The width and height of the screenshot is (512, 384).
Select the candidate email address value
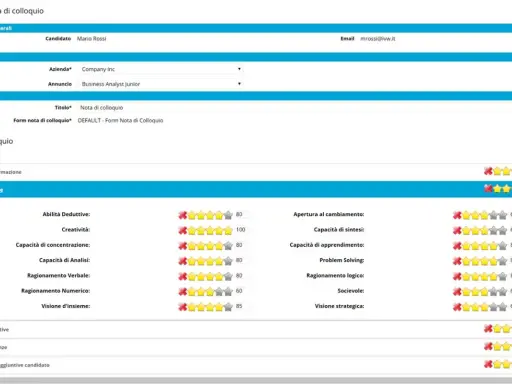coord(378,39)
